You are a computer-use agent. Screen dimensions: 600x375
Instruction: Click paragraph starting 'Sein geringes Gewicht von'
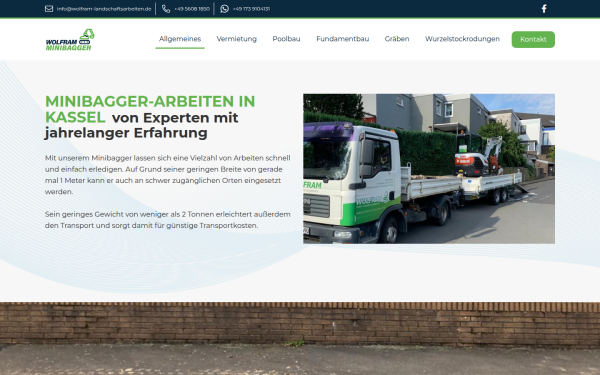point(168,220)
